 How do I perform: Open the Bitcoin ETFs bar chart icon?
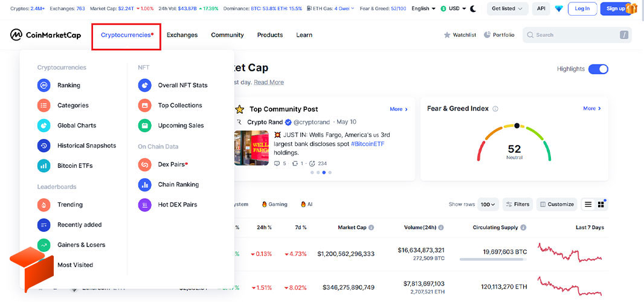tap(43, 166)
